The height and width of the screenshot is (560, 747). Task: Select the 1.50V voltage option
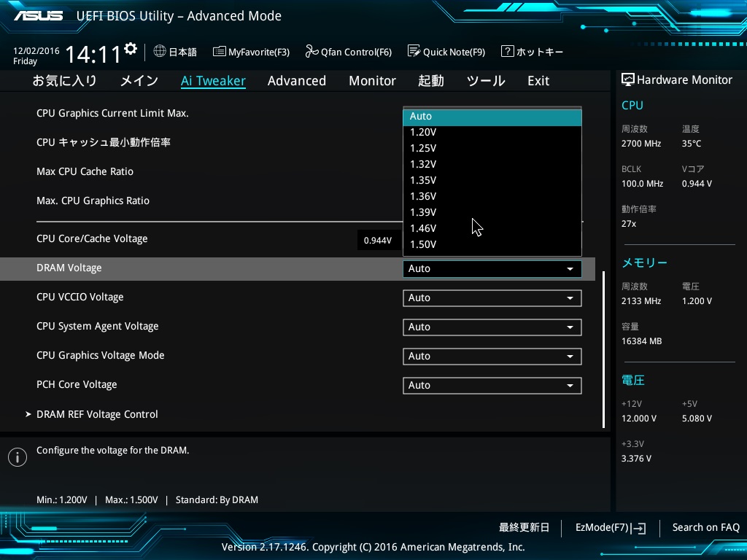(492, 245)
